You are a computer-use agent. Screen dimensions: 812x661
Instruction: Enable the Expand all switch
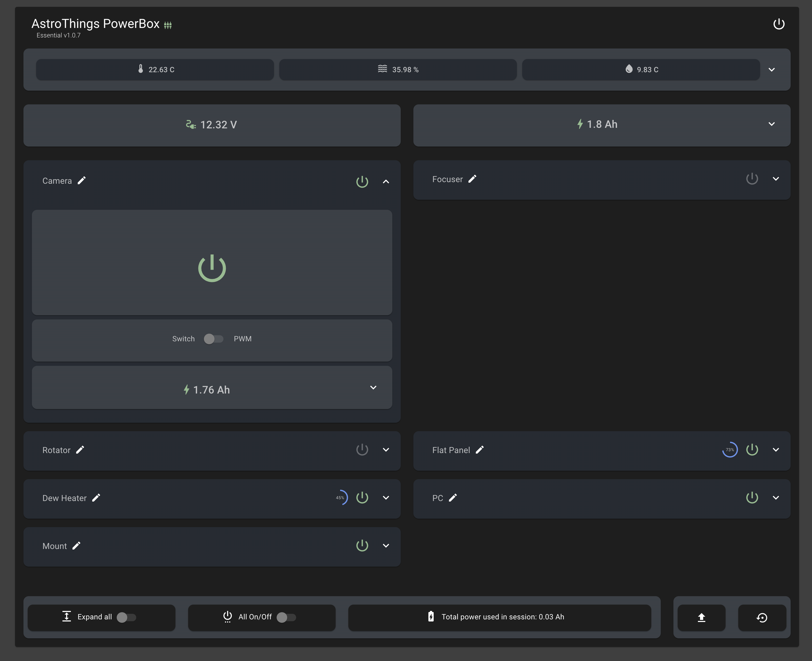coord(126,617)
